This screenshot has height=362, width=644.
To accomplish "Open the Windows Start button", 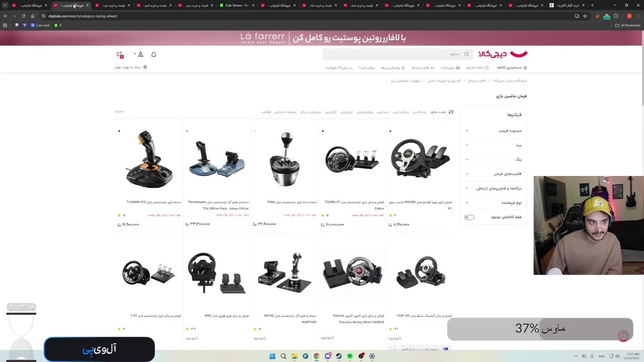I will [272, 356].
